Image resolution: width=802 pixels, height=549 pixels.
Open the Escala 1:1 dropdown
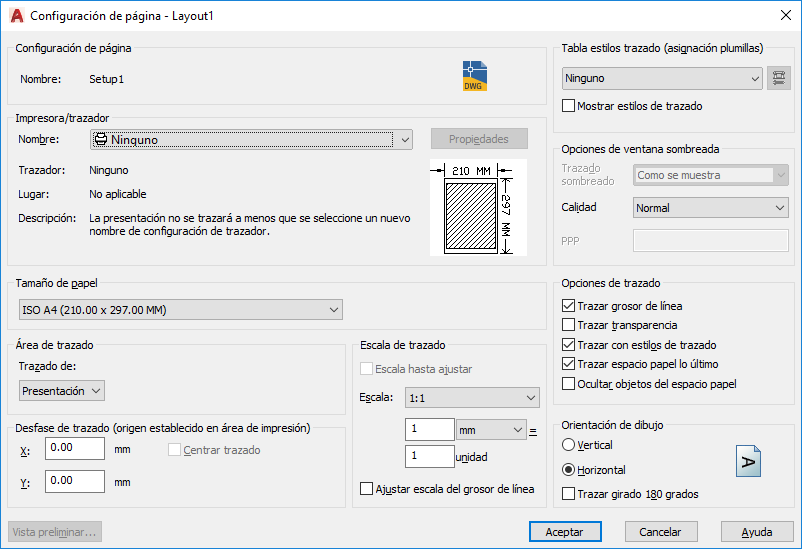[472, 398]
